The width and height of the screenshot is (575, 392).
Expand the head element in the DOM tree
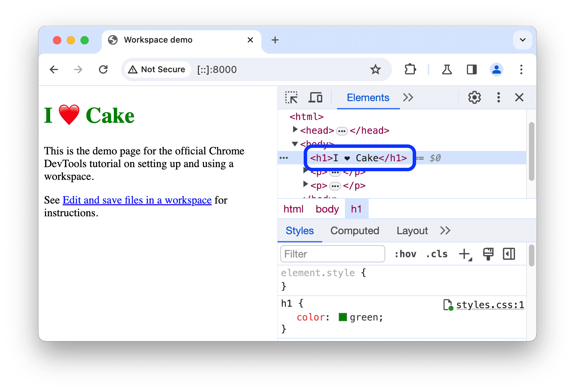pos(295,130)
